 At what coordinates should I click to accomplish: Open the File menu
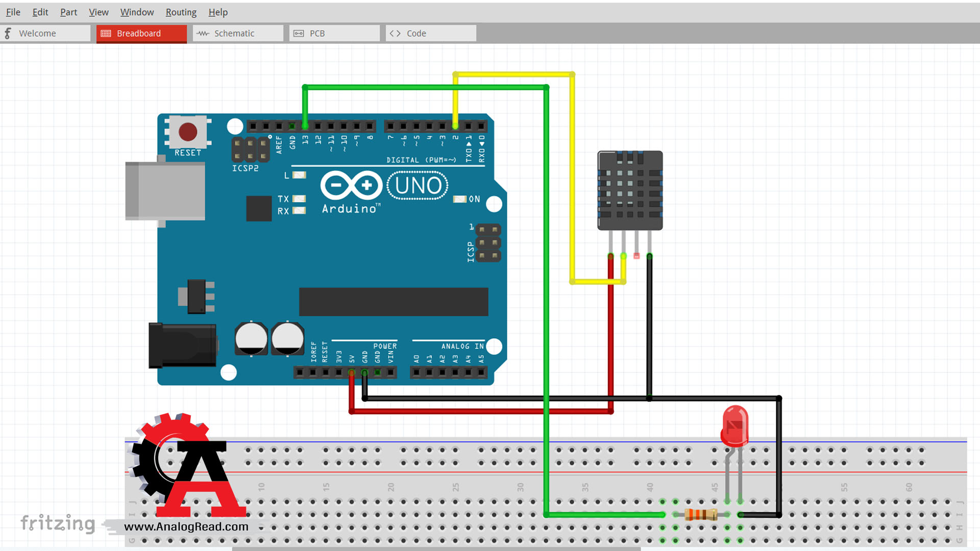13,12
